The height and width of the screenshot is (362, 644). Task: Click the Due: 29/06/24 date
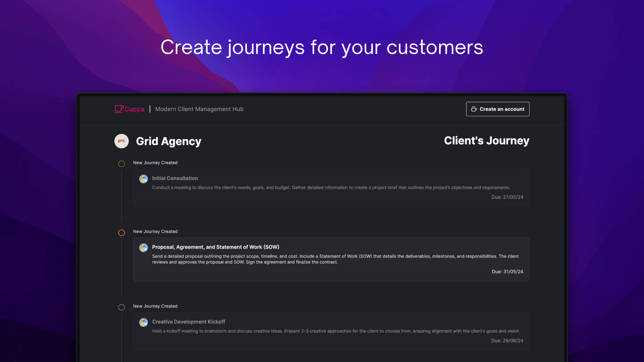click(507, 341)
